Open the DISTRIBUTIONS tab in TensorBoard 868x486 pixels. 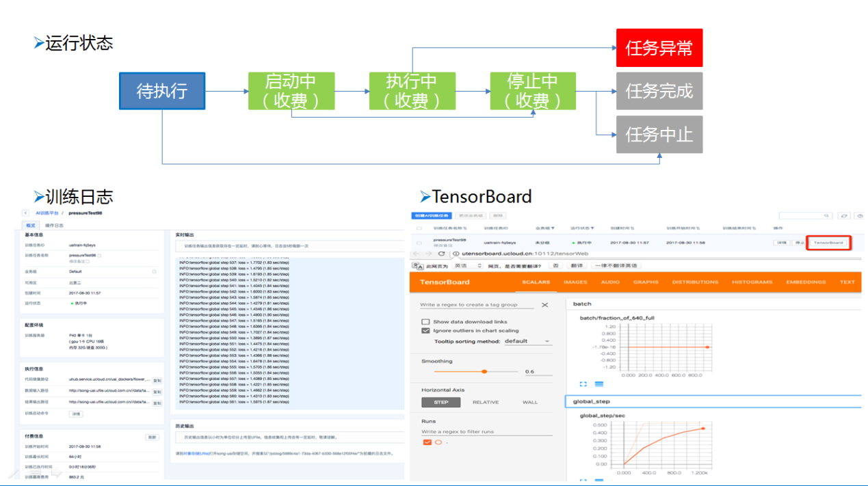695,282
